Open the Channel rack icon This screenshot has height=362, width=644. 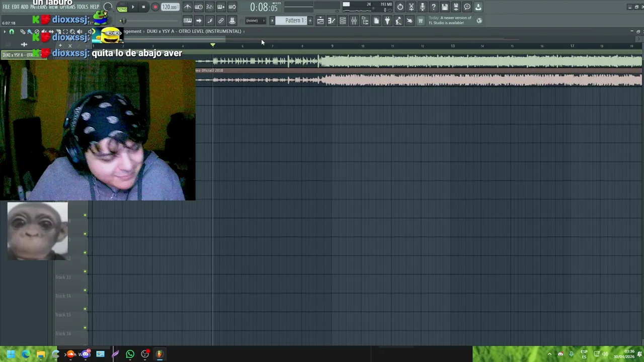(x=343, y=21)
